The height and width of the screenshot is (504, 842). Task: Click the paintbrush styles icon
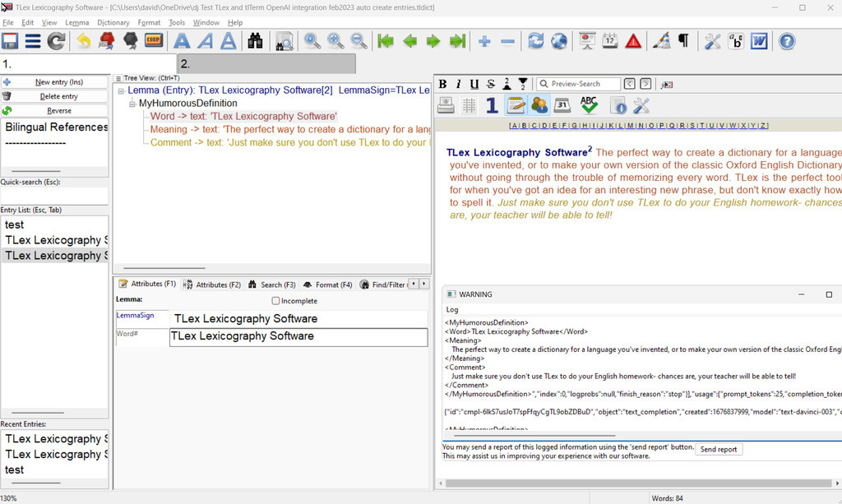pos(662,41)
